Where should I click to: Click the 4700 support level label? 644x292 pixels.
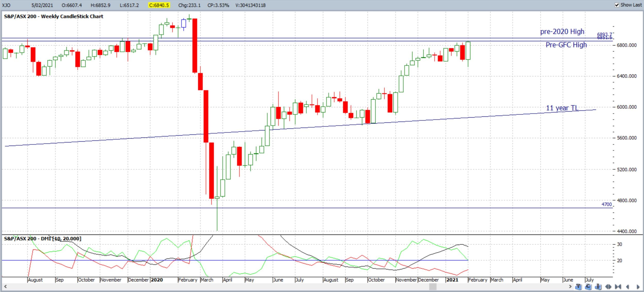click(607, 204)
